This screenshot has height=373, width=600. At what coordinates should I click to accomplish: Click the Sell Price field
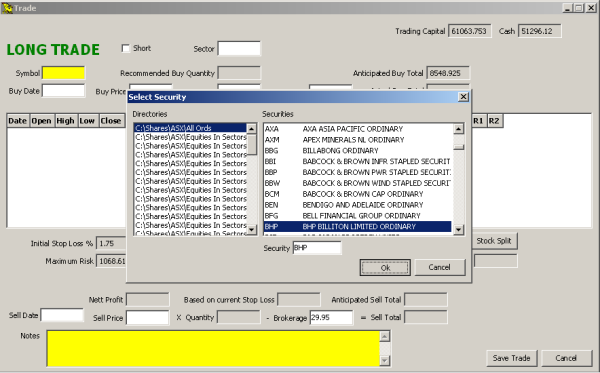coord(148,318)
